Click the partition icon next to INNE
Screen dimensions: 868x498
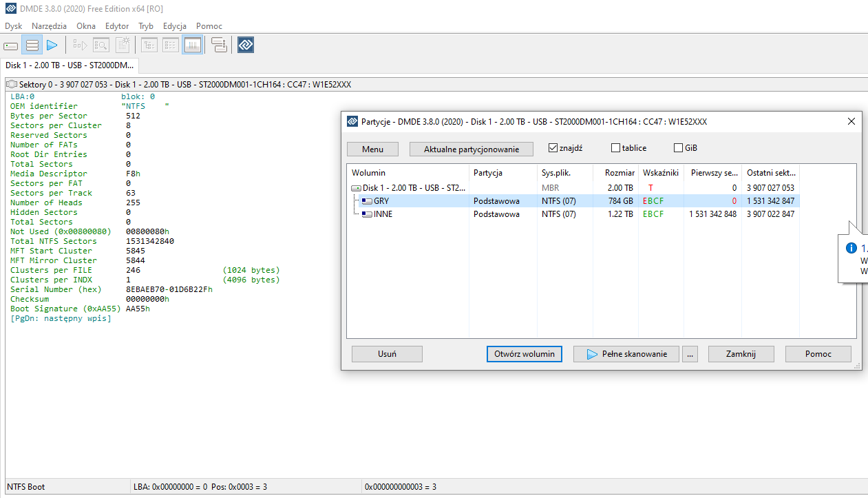[367, 214]
